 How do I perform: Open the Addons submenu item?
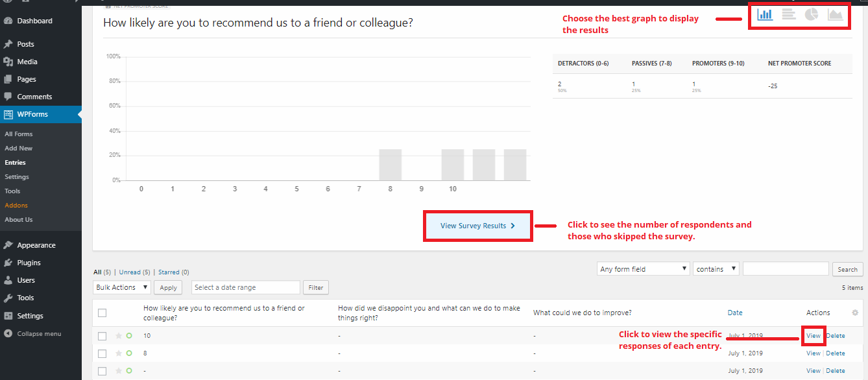tap(16, 206)
